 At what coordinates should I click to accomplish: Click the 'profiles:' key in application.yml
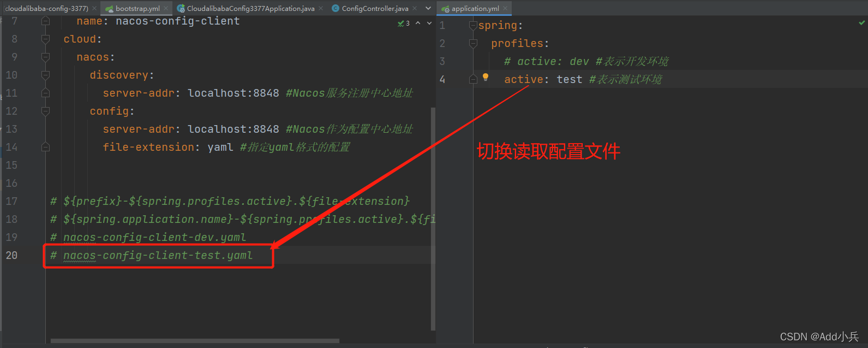click(x=520, y=43)
